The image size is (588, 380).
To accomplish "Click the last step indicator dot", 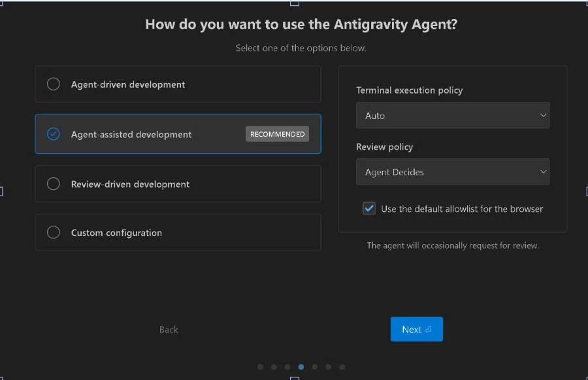I will coord(342,367).
